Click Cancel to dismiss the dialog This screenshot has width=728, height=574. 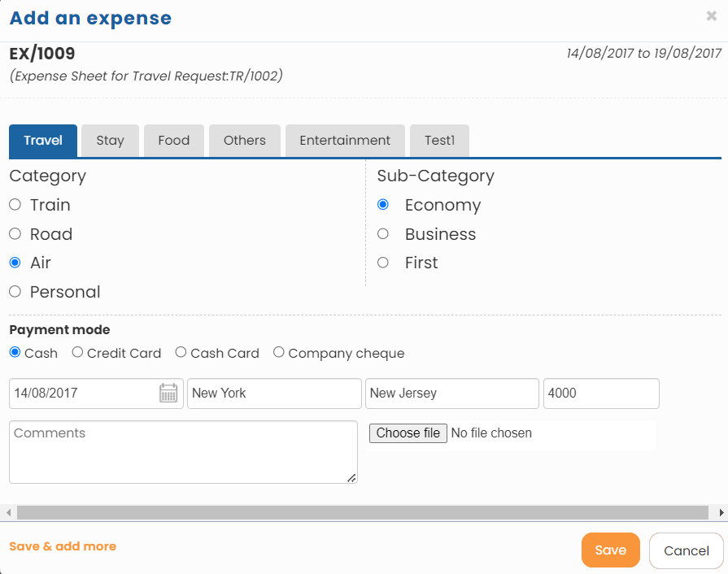[687, 550]
